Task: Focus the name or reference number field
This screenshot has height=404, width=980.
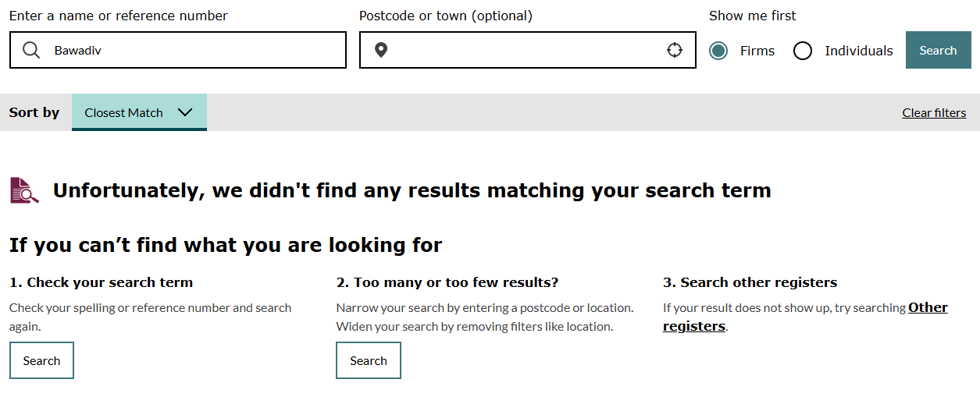Action: (195, 51)
